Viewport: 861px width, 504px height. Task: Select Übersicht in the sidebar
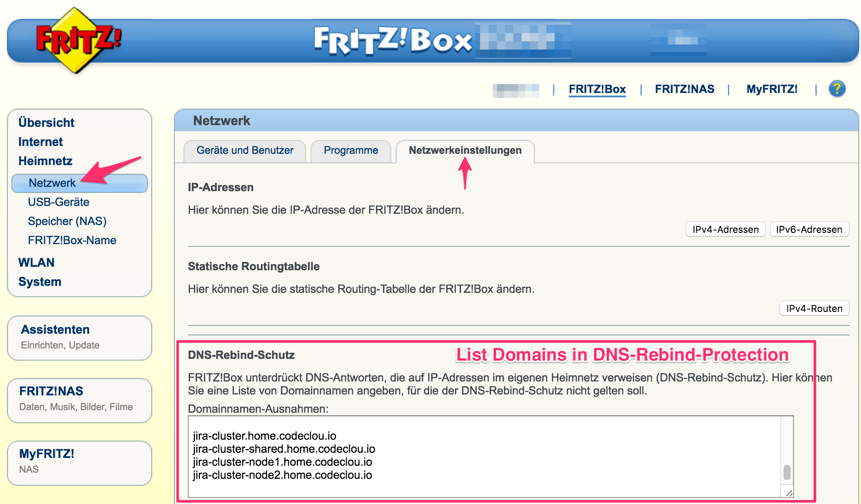pyautogui.click(x=46, y=123)
